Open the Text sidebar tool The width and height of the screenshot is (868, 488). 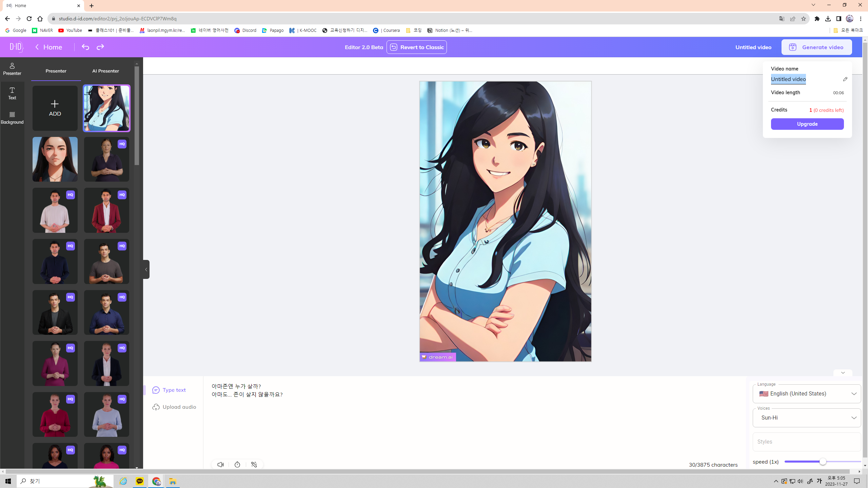(12, 94)
